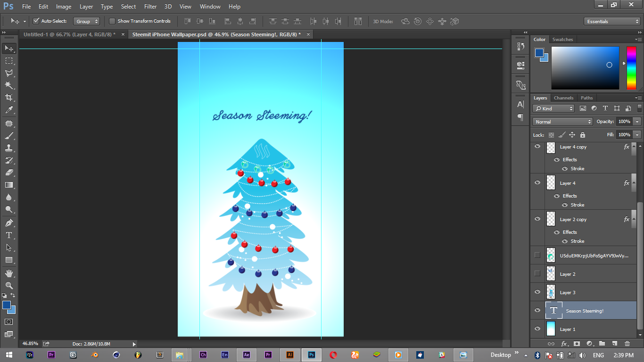644x362 pixels.
Task: Open the Fill slider dropdown arrow
Action: coord(637,135)
